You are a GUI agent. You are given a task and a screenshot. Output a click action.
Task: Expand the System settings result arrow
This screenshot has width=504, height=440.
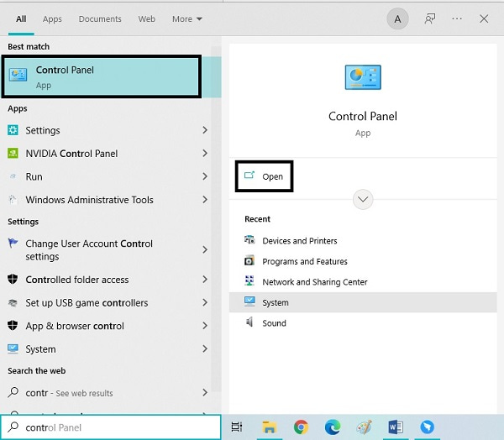[x=205, y=348]
